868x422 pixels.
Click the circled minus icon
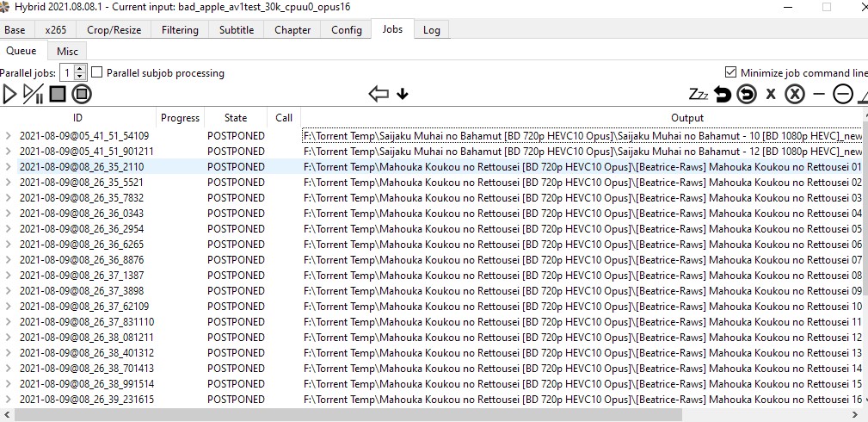point(842,94)
